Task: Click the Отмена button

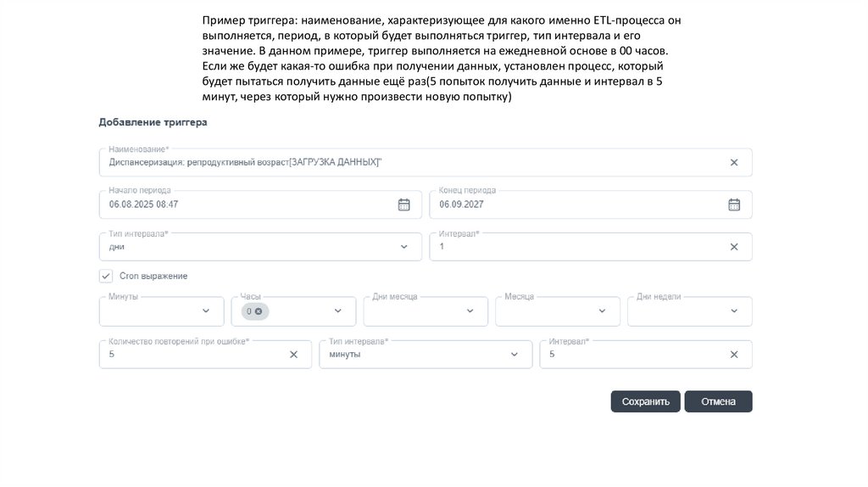Action: 718,401
